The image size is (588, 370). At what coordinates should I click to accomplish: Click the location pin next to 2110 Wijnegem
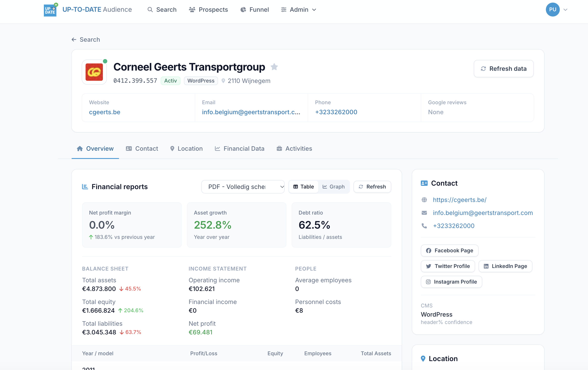click(x=223, y=81)
